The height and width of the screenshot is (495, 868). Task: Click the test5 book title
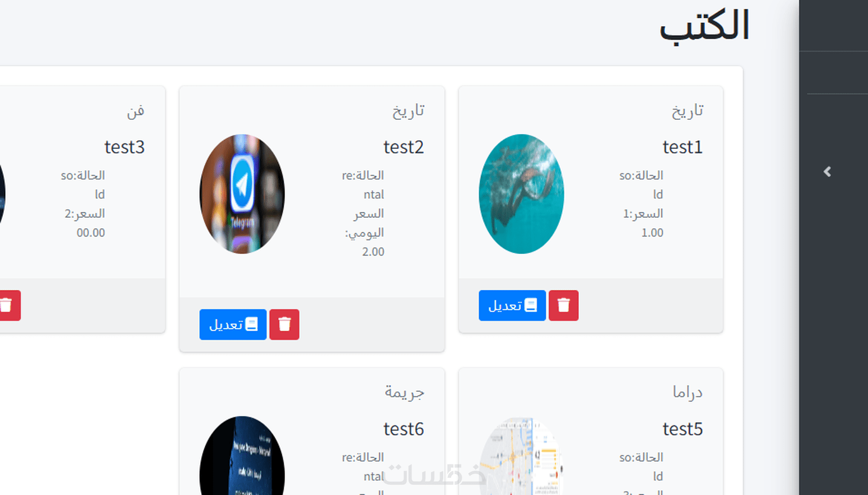pos(683,429)
